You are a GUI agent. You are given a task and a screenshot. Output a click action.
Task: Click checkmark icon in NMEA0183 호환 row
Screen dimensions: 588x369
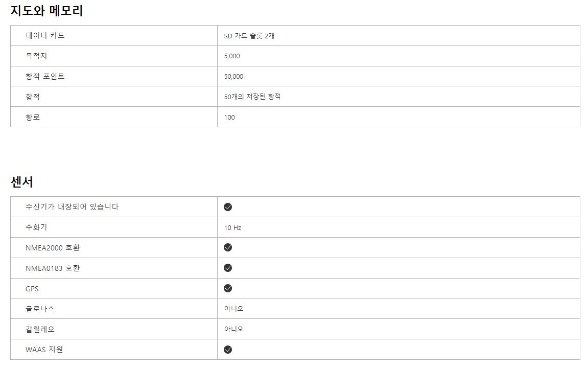(x=228, y=268)
